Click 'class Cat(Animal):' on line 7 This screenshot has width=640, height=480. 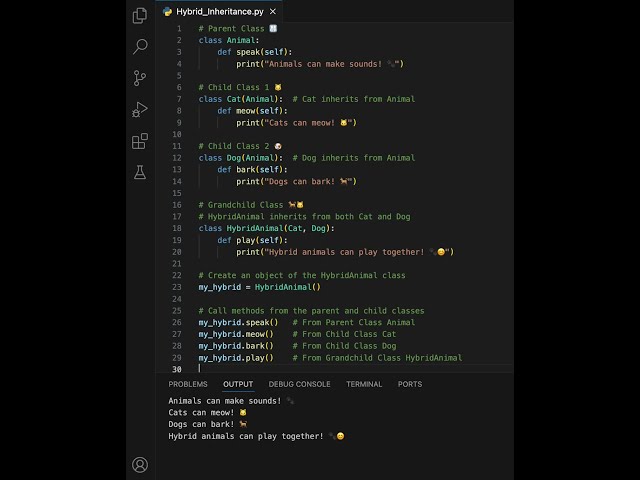(240, 99)
